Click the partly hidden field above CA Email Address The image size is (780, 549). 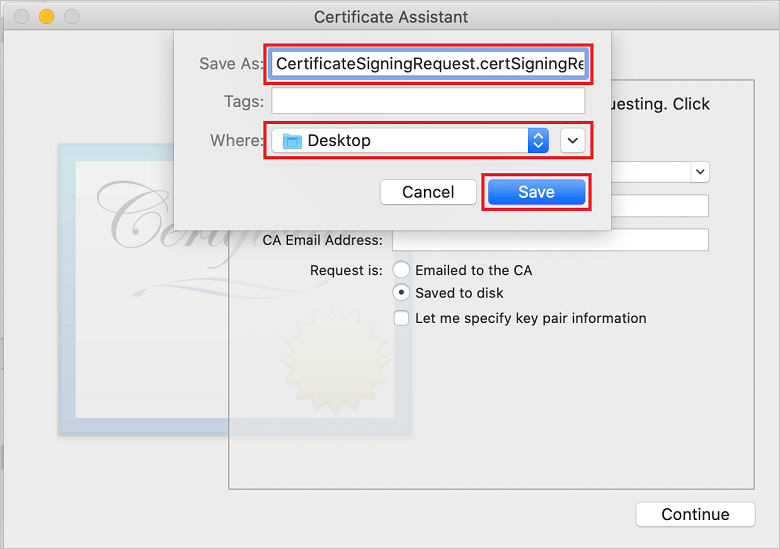(x=660, y=206)
